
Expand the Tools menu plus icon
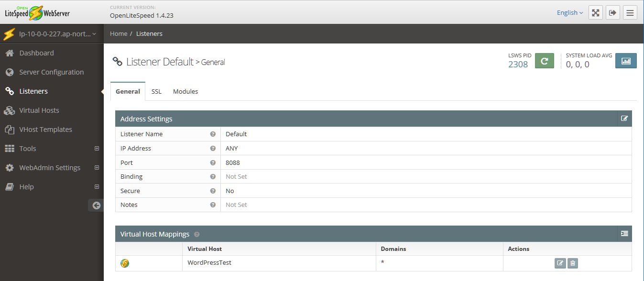click(x=97, y=149)
